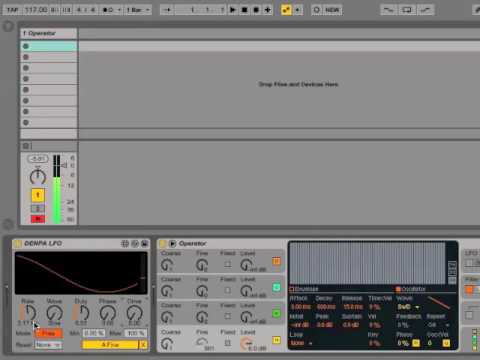Image resolution: width=480 pixels, height=360 pixels.
Task: Click the X unmap button beside A Fine
Action: tap(143, 345)
